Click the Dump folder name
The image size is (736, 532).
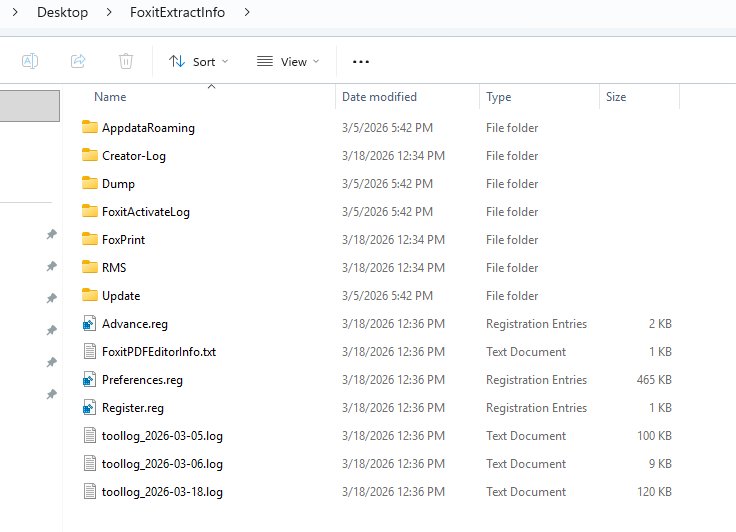click(x=118, y=184)
